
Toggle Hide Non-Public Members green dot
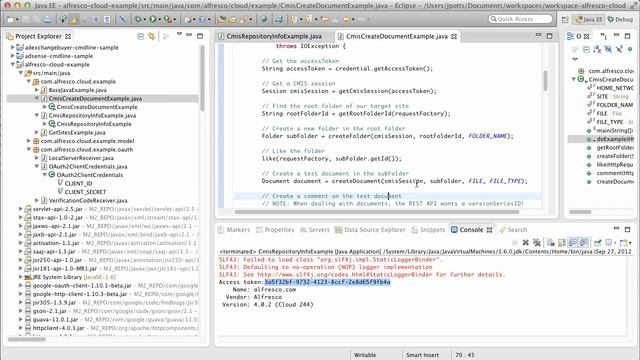click(630, 49)
